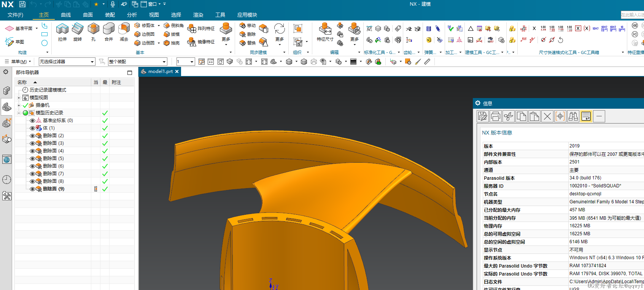The image size is (644, 290).
Task: Click the save icon in title bar
Action: [22, 4]
